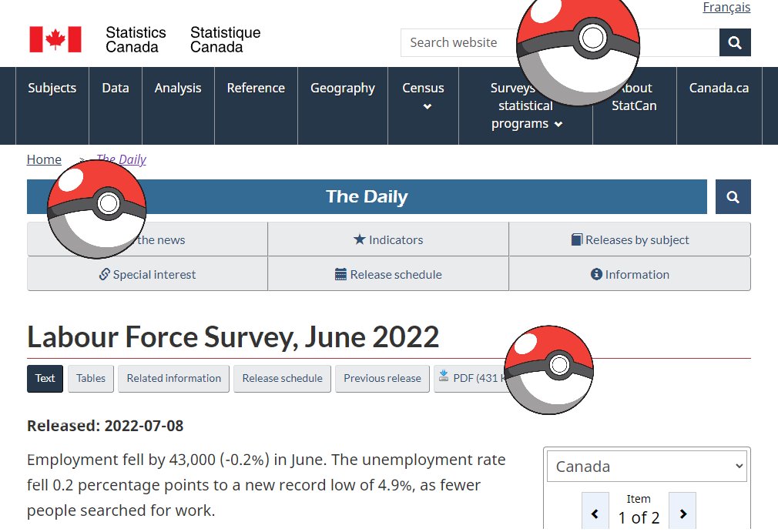Open Releases by subject
This screenshot has width=778, height=532.
[629, 239]
